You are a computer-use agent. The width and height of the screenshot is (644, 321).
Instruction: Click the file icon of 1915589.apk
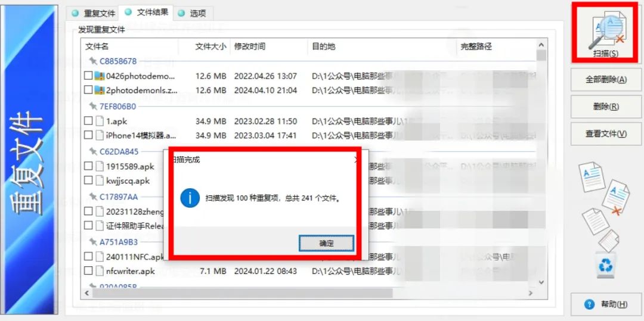100,166
